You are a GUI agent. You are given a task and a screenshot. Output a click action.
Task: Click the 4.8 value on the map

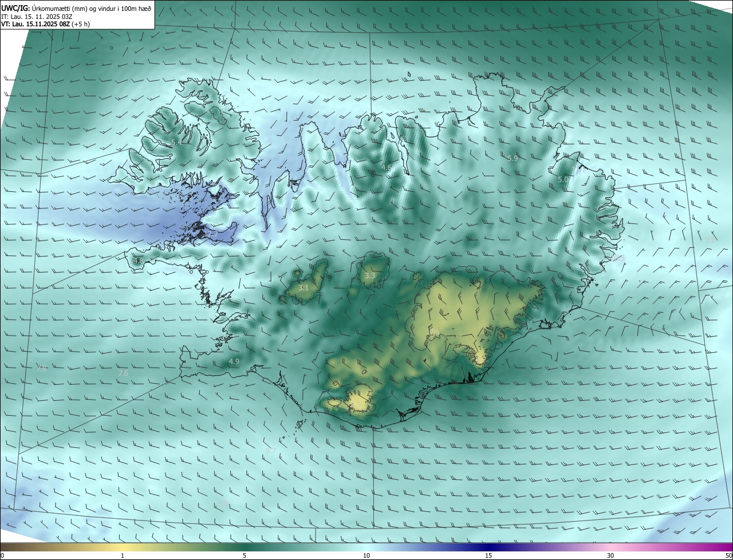pos(138,261)
